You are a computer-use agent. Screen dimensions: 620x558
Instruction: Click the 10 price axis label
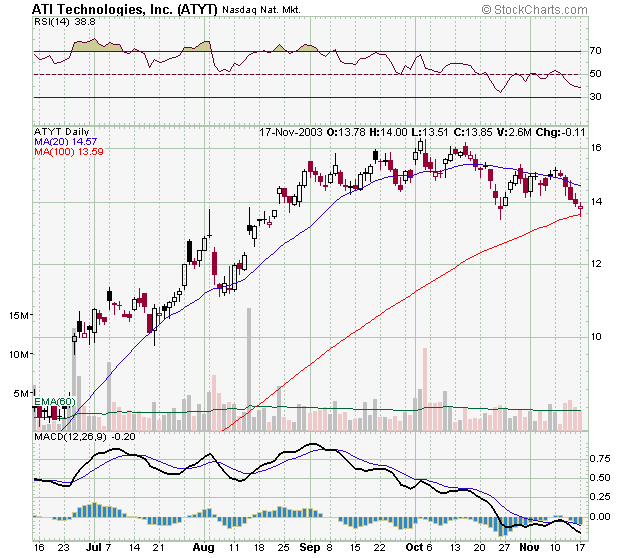(596, 337)
